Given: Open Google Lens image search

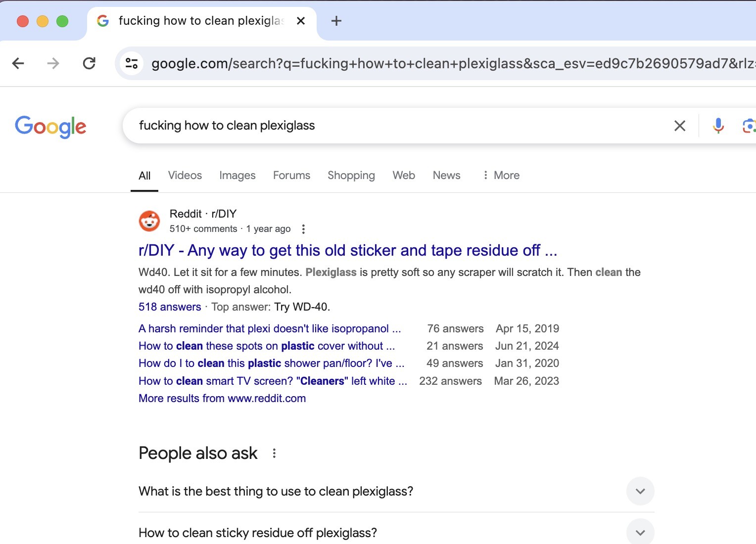Looking at the screenshot, I should pyautogui.click(x=748, y=126).
